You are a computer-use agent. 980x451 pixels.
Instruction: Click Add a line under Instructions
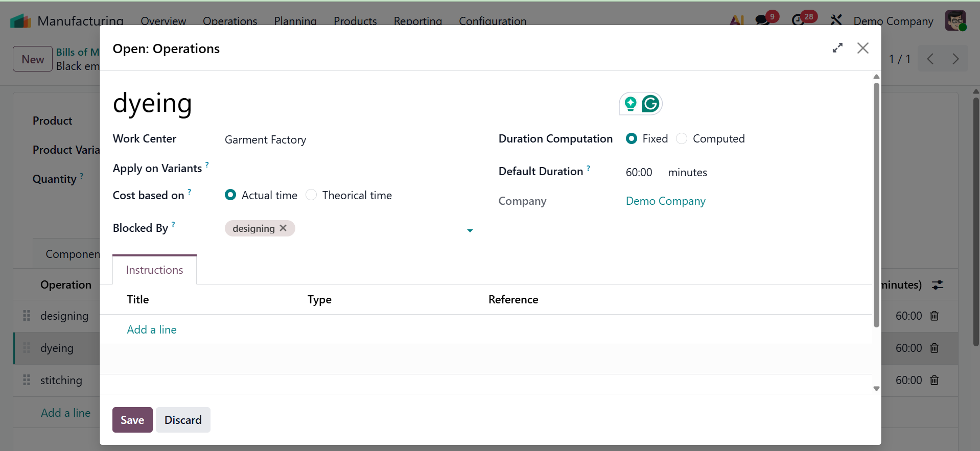[x=152, y=330]
